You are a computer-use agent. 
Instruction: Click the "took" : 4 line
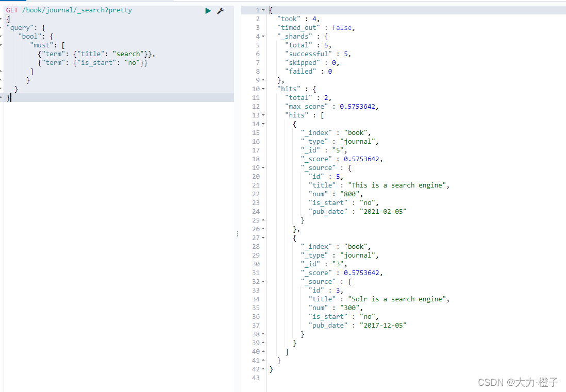pos(298,19)
